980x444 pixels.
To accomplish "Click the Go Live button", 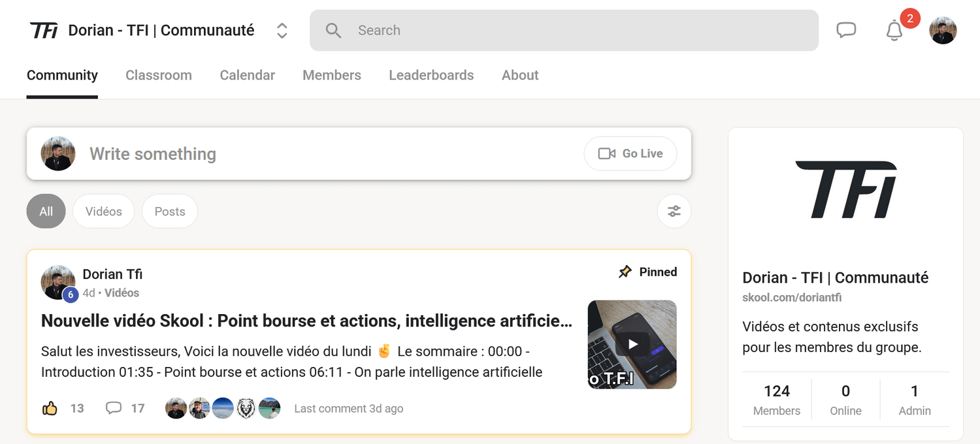I will tap(630, 153).
